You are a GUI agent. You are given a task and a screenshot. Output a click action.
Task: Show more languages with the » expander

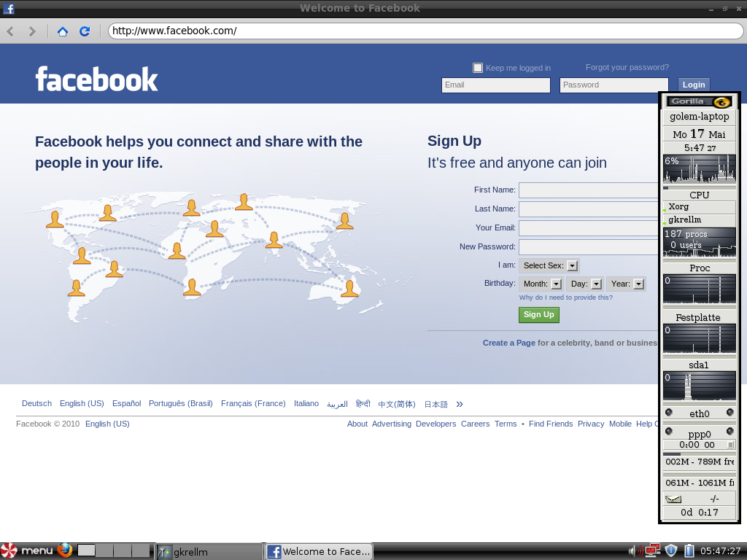coord(460,404)
